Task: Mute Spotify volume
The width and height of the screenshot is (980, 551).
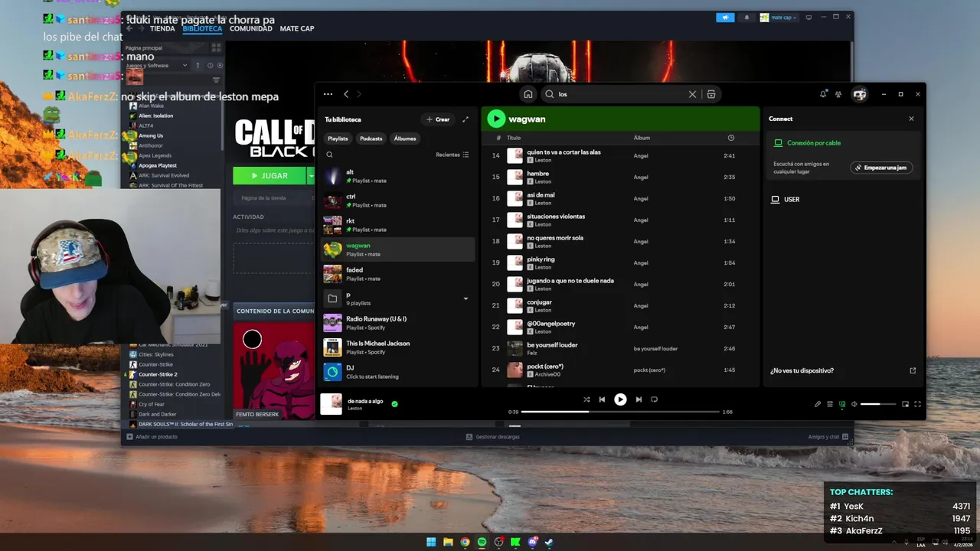Action: coord(854,404)
